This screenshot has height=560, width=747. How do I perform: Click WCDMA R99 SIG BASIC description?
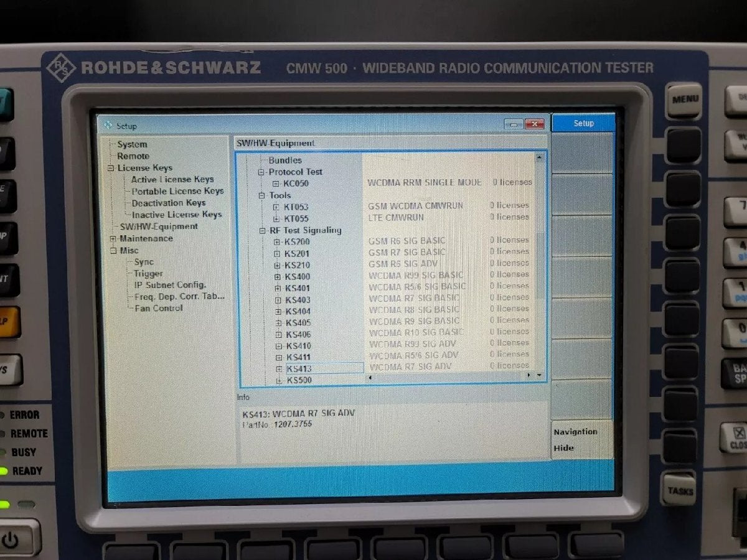416,275
